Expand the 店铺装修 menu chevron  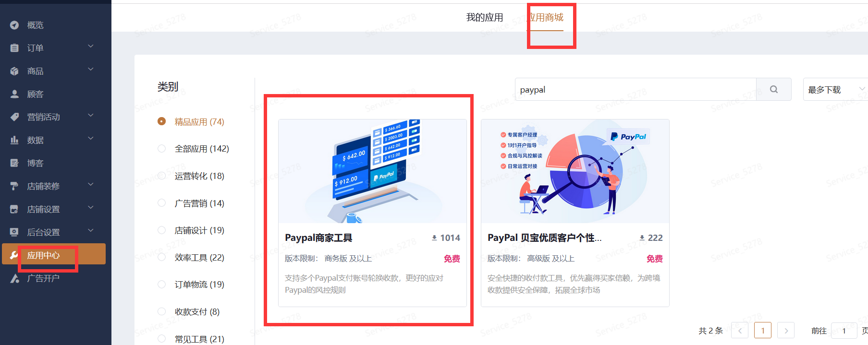tap(91, 185)
